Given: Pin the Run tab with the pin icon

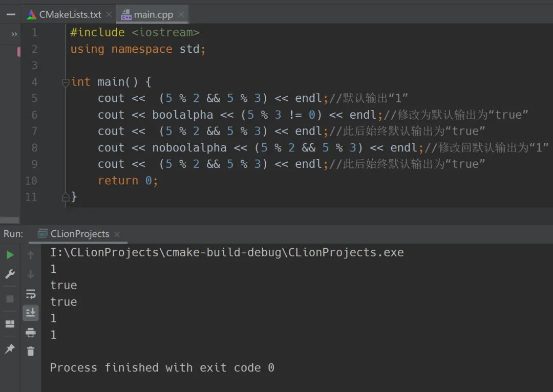Looking at the screenshot, I should click(x=10, y=349).
